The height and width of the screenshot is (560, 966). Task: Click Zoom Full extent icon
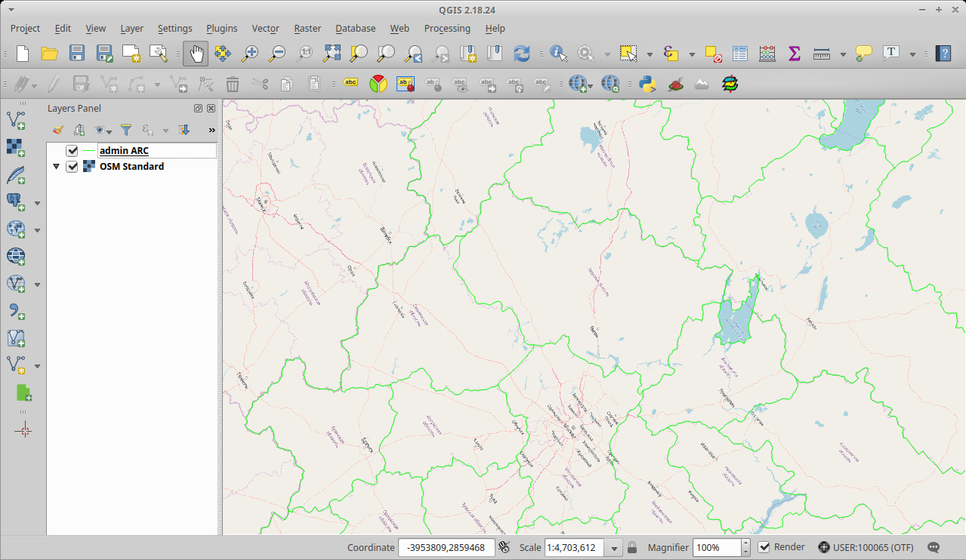pos(331,54)
